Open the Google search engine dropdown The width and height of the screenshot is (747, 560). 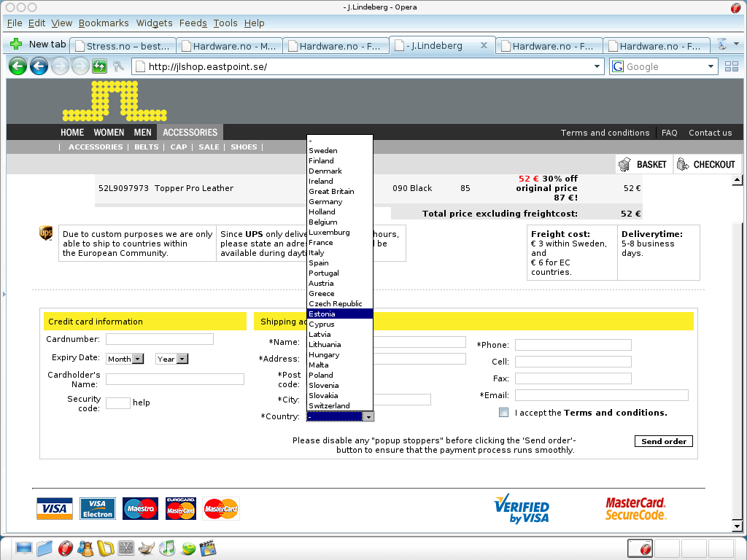[711, 66]
